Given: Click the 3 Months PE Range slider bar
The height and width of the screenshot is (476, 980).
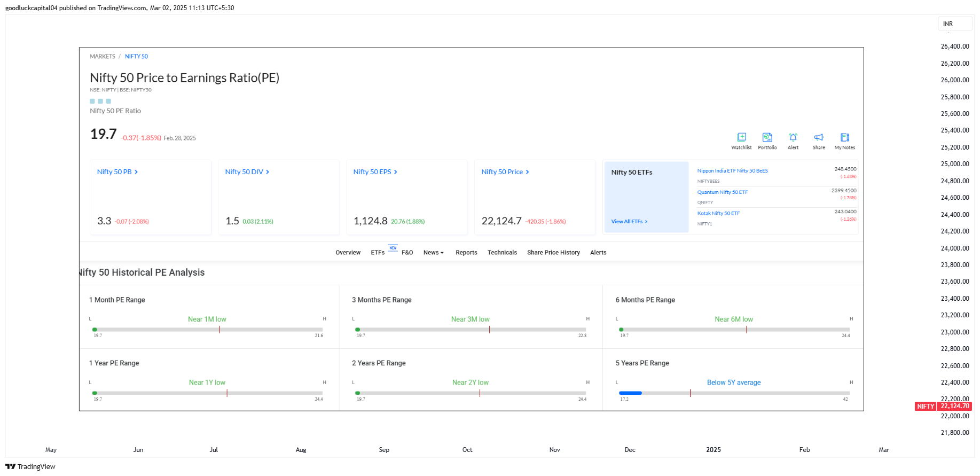Looking at the screenshot, I should [x=471, y=330].
